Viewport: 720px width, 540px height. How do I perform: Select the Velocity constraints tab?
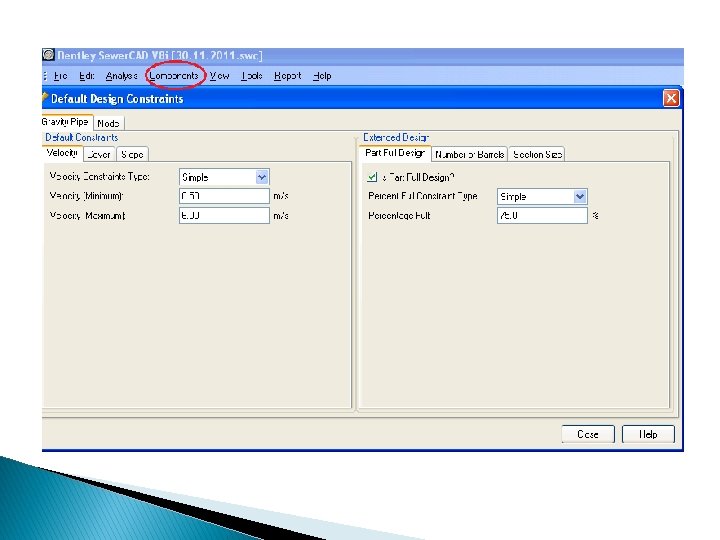[x=62, y=153]
